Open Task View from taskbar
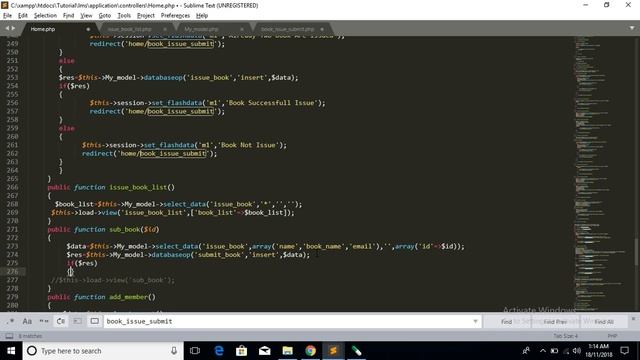This screenshot has width=640, height=360. [195, 351]
